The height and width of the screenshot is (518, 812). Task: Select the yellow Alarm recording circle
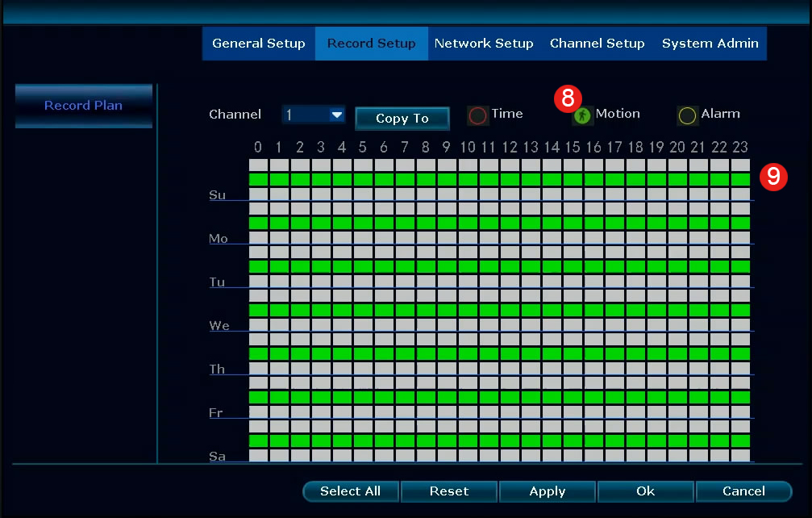coord(687,115)
